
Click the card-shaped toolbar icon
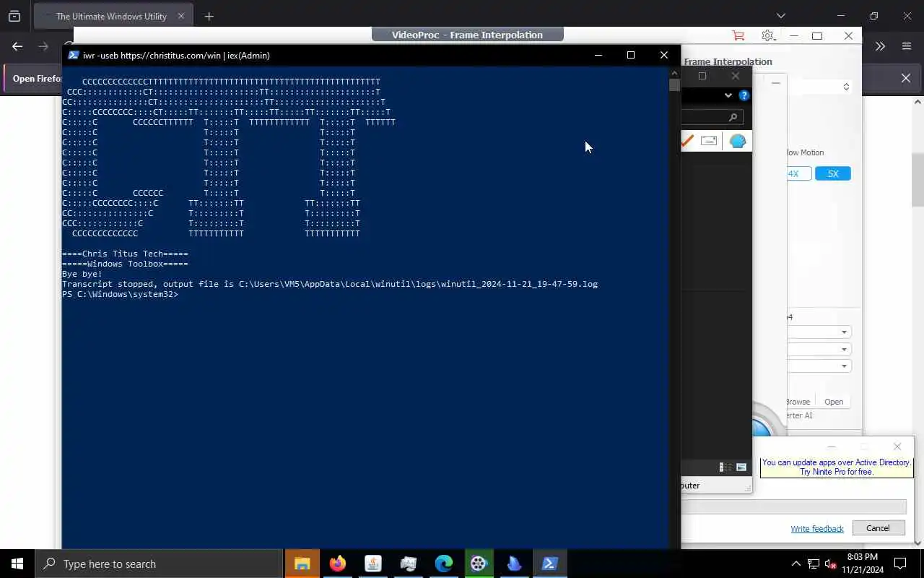[x=709, y=141]
